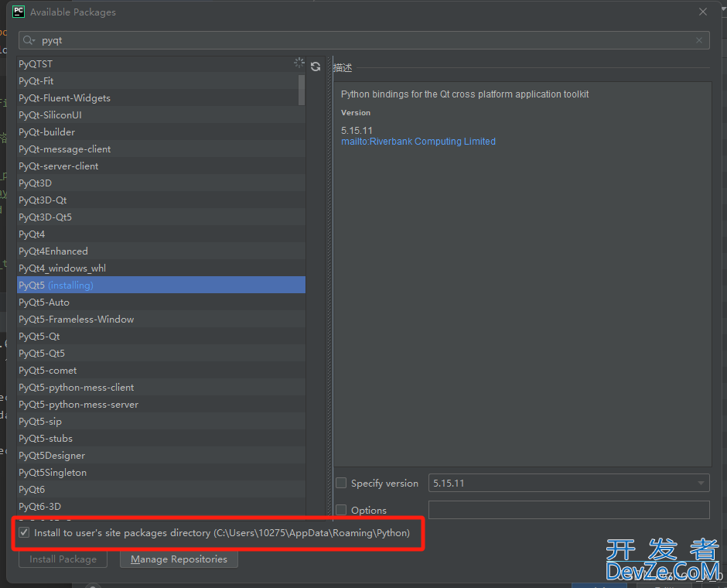Toggle the Specify version checkbox
The width and height of the screenshot is (727, 588).
341,483
